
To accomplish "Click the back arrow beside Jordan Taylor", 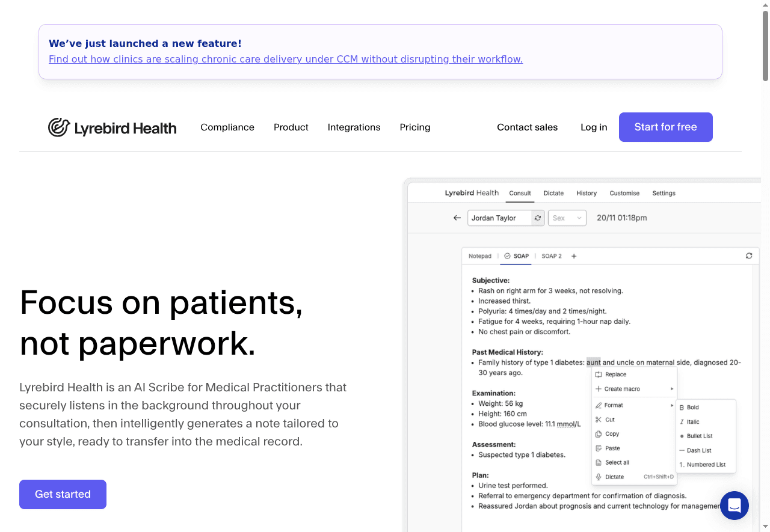I will (457, 218).
